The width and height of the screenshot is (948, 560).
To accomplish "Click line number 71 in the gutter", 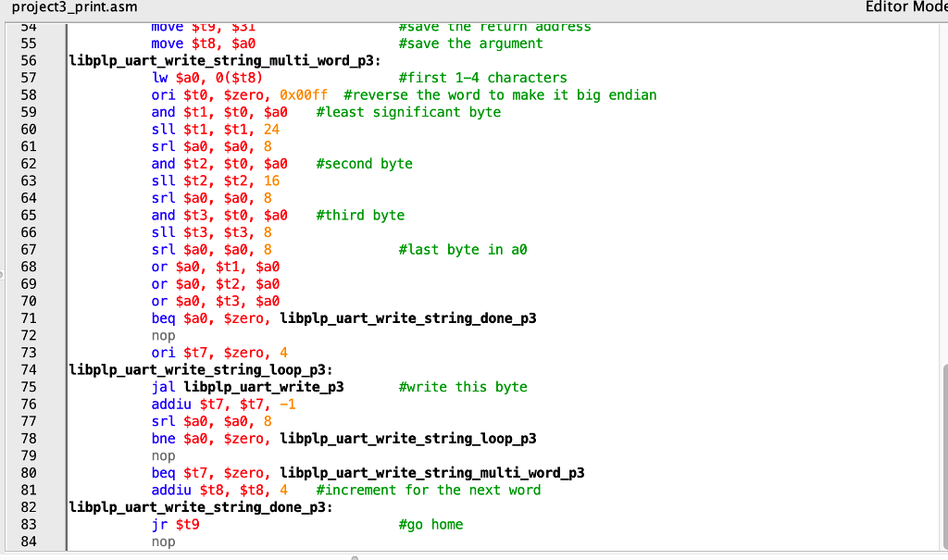I will coord(29,317).
